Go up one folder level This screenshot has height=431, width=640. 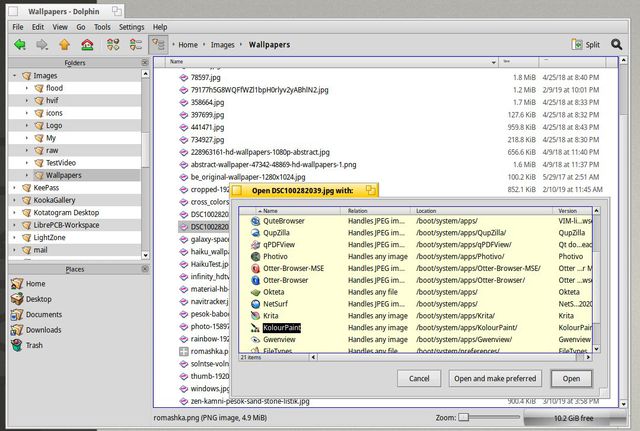click(x=64, y=44)
